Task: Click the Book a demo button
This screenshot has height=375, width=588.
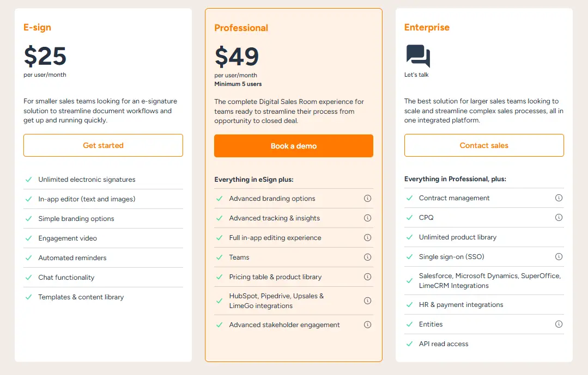Action: [294, 146]
